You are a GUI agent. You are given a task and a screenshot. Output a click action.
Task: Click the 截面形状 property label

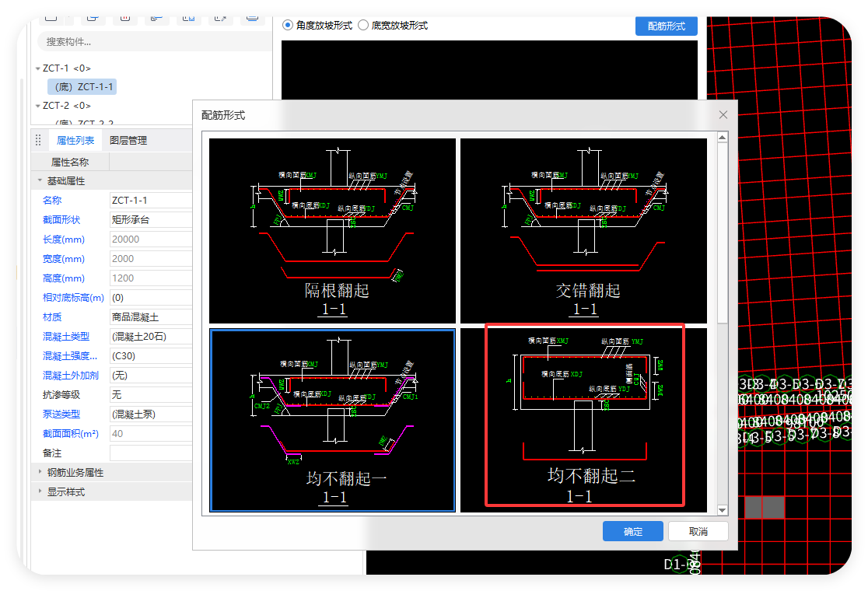click(61, 220)
